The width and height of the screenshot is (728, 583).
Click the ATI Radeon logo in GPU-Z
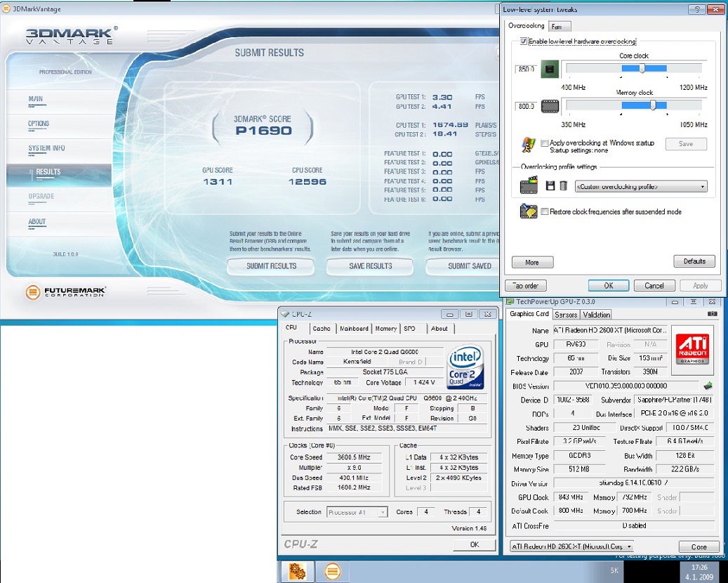click(x=692, y=349)
